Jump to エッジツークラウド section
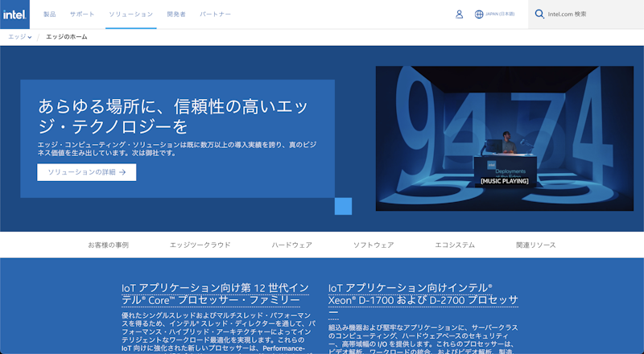 click(x=200, y=245)
